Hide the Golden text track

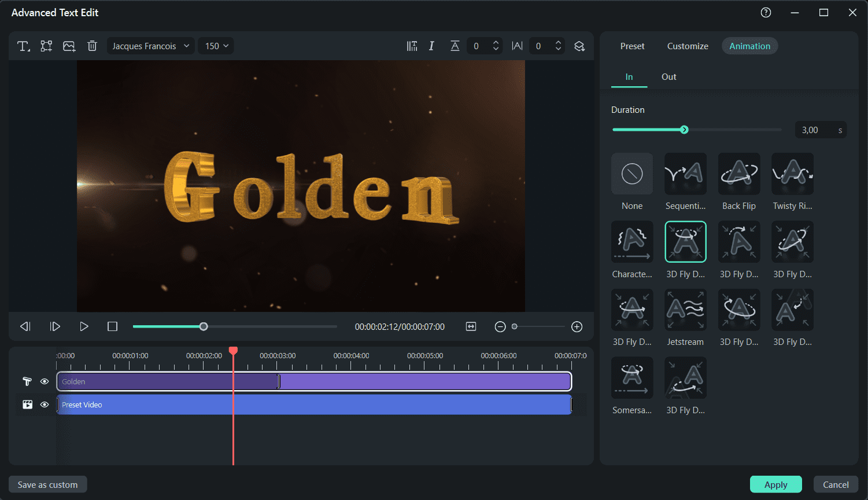45,381
